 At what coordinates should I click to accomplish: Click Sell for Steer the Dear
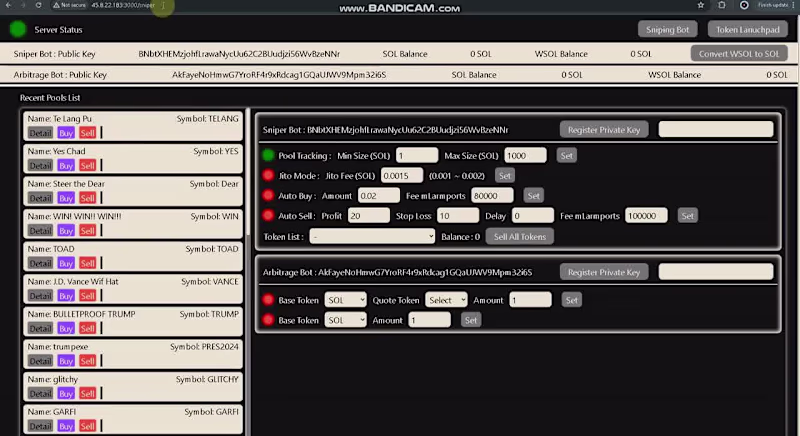click(x=88, y=198)
